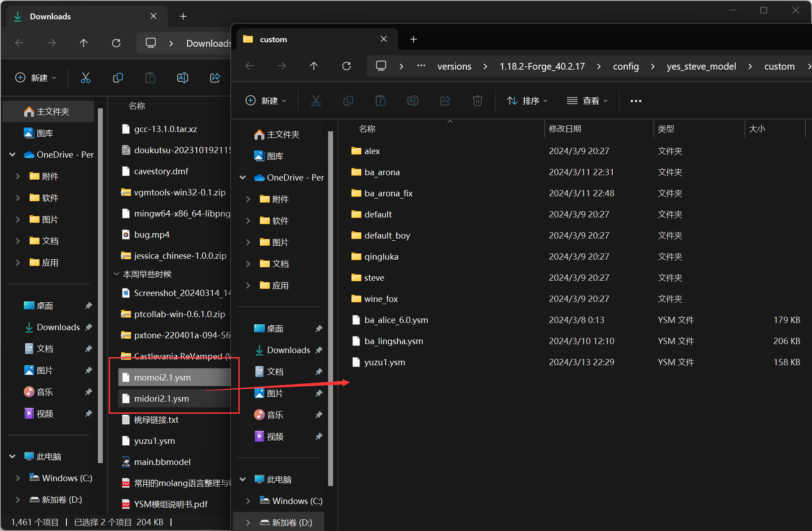This screenshot has width=812, height=531.
Task: Click the rename icon in Downloads toolbar
Action: pos(183,78)
